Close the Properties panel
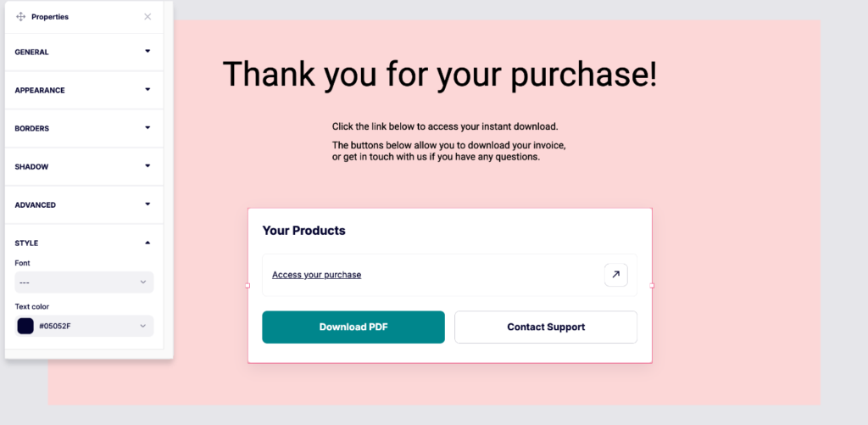This screenshot has width=868, height=425. 147,17
